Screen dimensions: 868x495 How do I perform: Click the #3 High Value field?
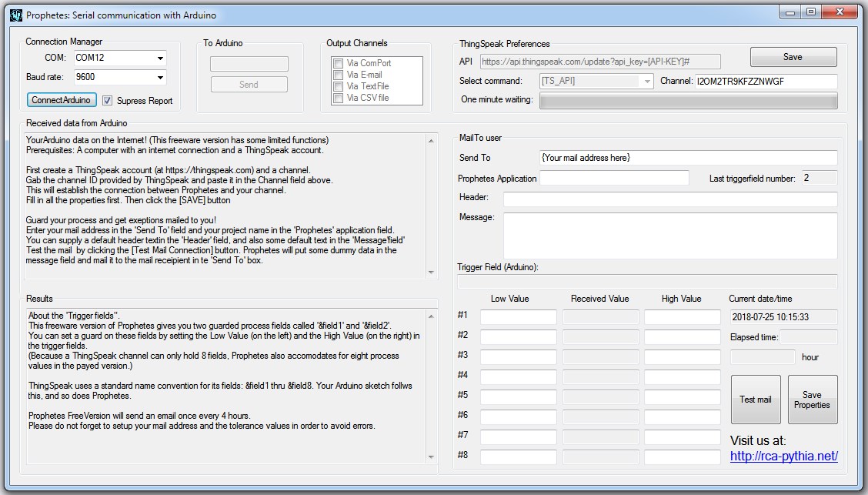pos(682,357)
